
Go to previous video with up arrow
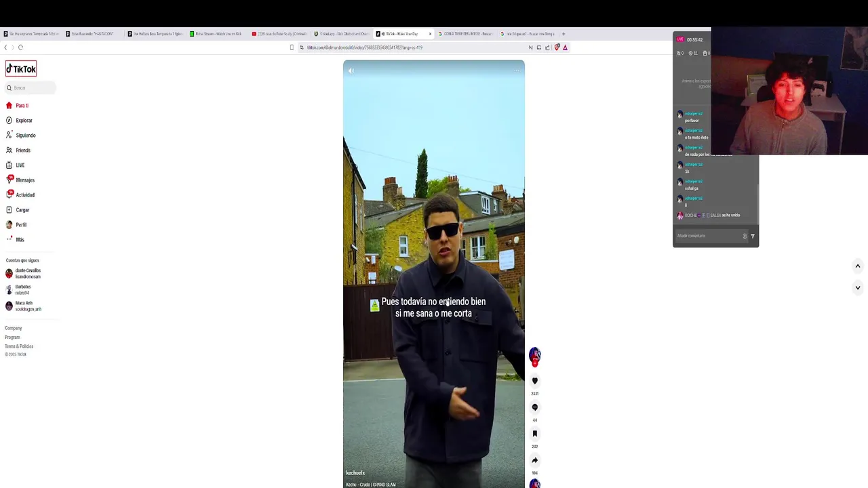tap(857, 266)
